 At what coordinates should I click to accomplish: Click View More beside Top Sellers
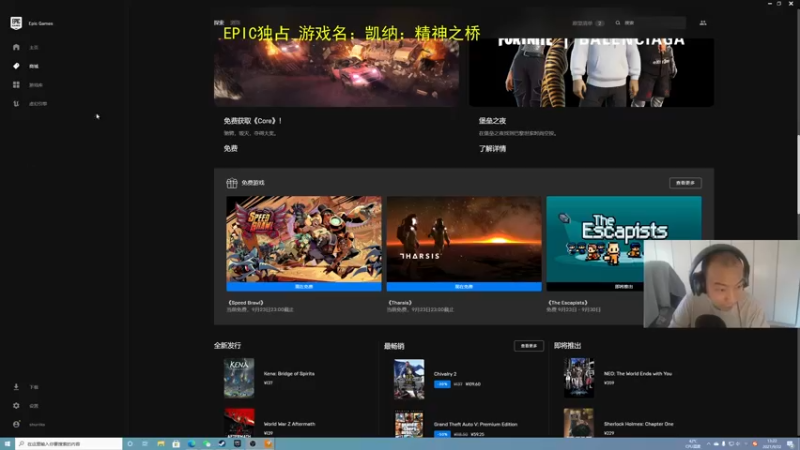(x=529, y=346)
